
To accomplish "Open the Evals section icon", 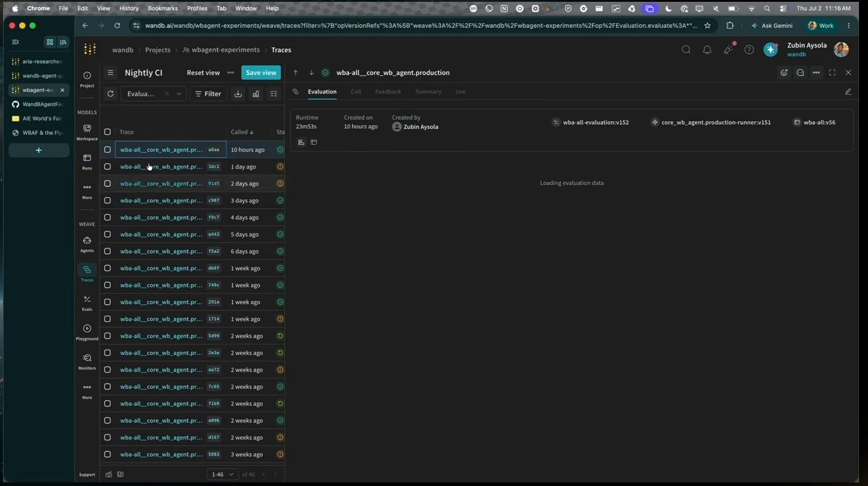I will pos(87,303).
